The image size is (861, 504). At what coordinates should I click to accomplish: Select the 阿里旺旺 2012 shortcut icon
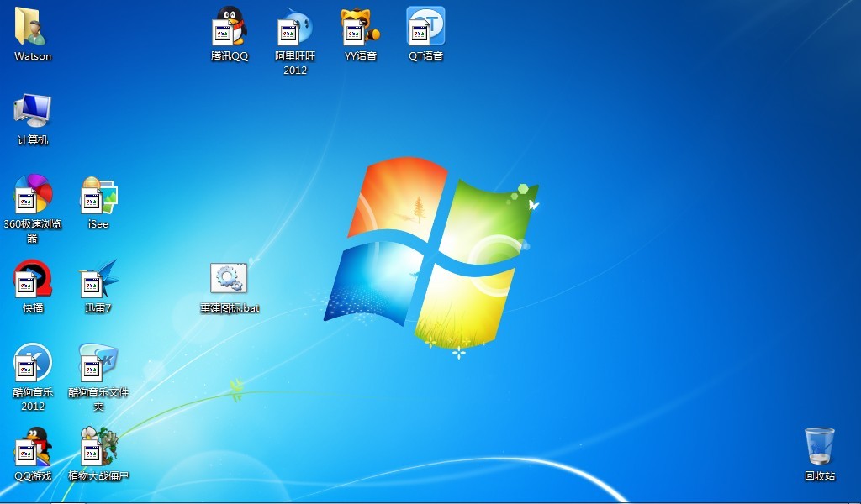pyautogui.click(x=295, y=26)
